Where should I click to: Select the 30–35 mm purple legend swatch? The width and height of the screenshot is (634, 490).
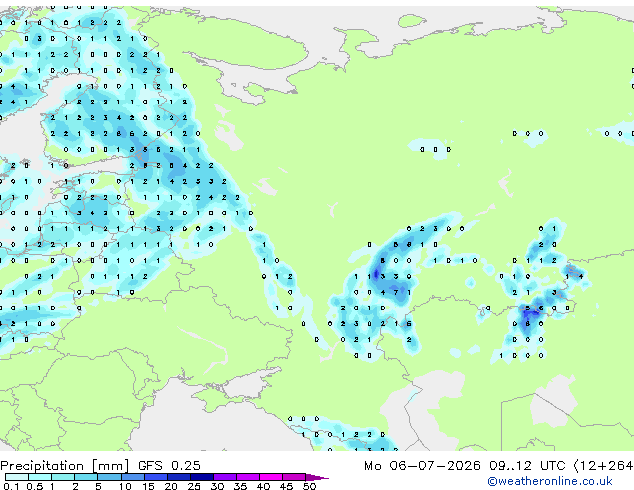pyautogui.click(x=225, y=477)
